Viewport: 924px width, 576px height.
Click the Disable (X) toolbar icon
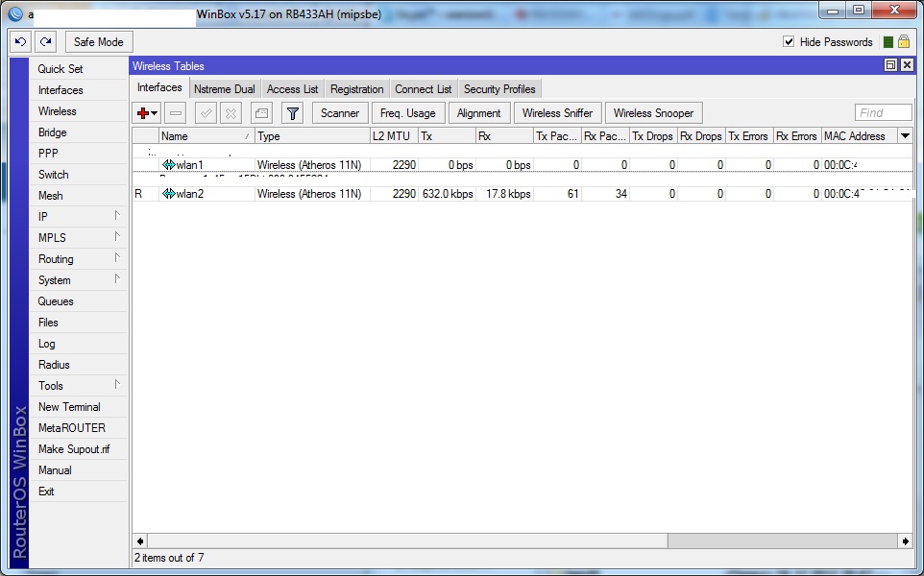[x=231, y=113]
